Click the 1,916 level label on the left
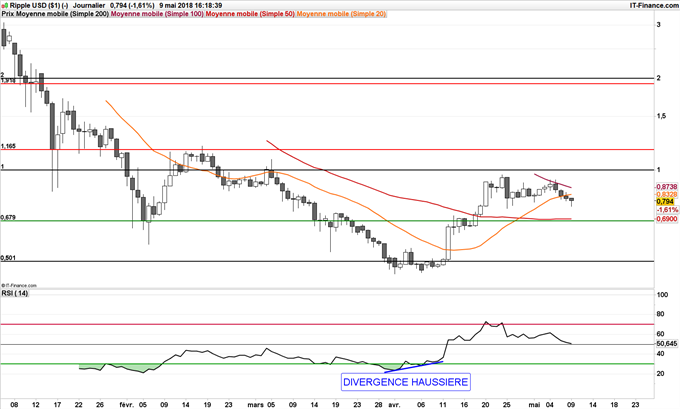680x409 pixels. 8,80
